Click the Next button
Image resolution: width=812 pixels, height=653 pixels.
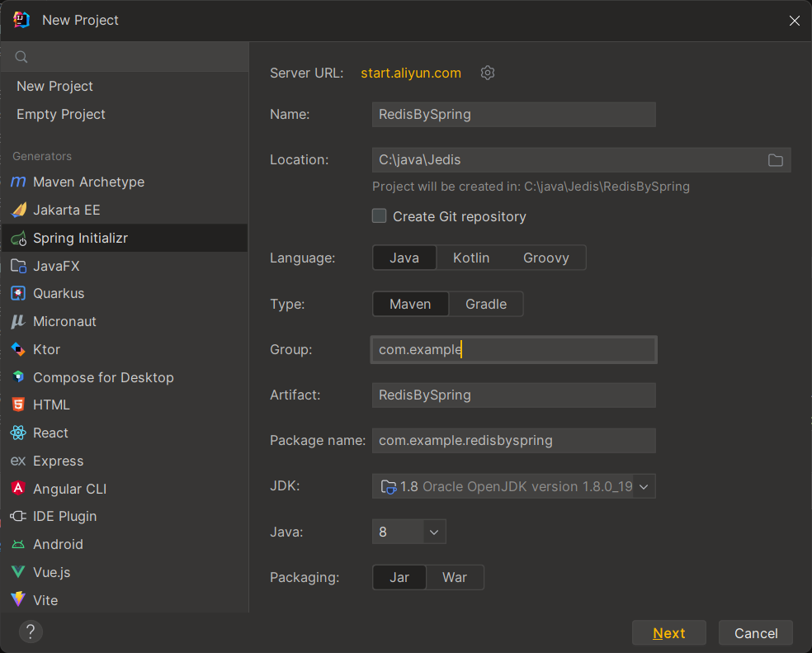(669, 633)
